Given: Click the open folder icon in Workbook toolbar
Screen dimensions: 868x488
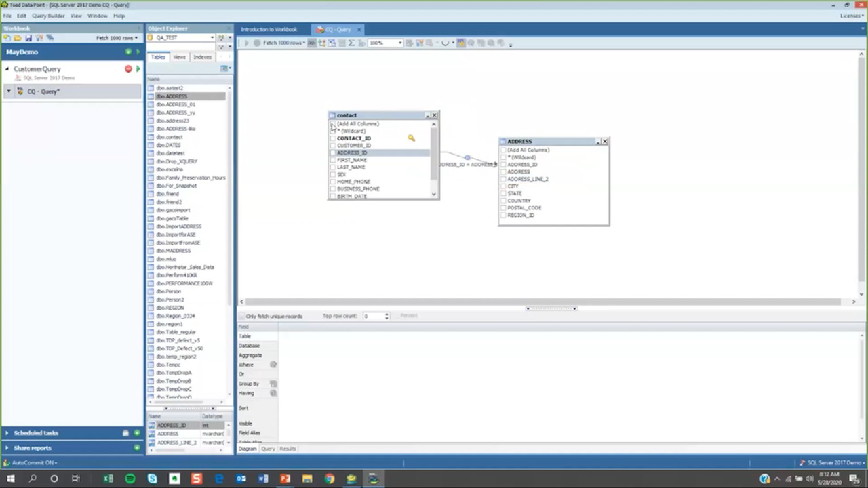Looking at the screenshot, I should pos(17,38).
